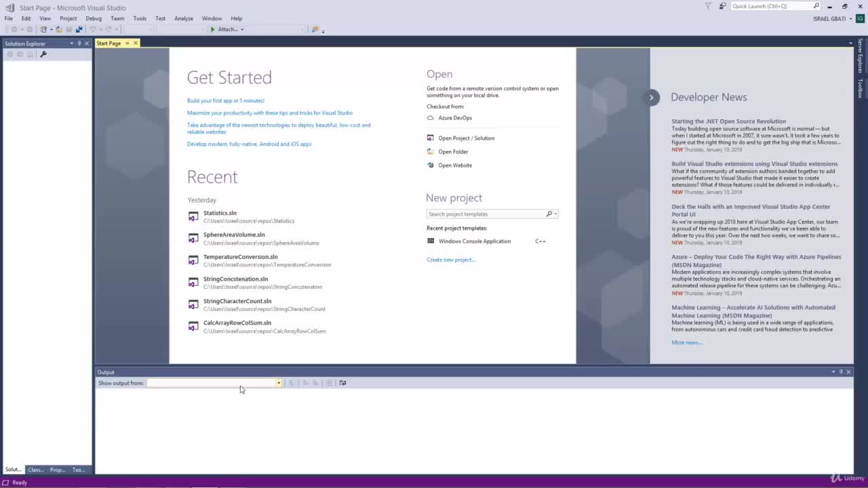Open the Azure Pipelines news article link
This screenshot has height=488, width=868.
click(x=756, y=261)
